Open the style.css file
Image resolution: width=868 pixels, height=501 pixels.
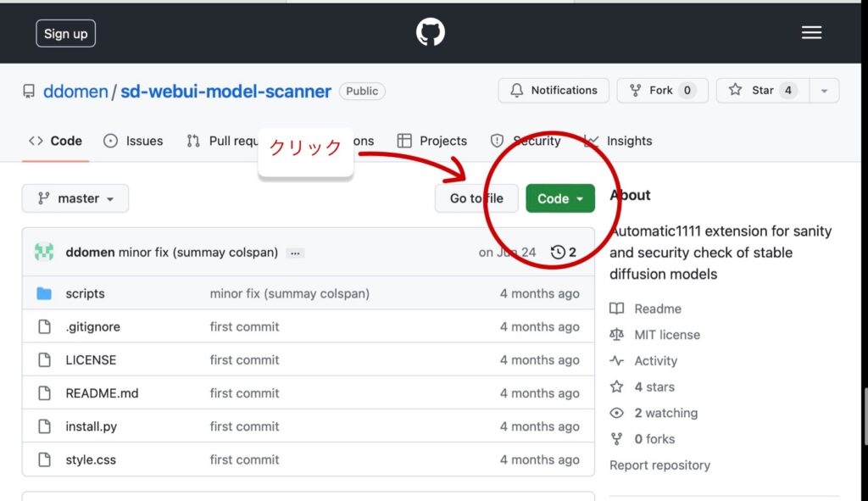point(91,459)
